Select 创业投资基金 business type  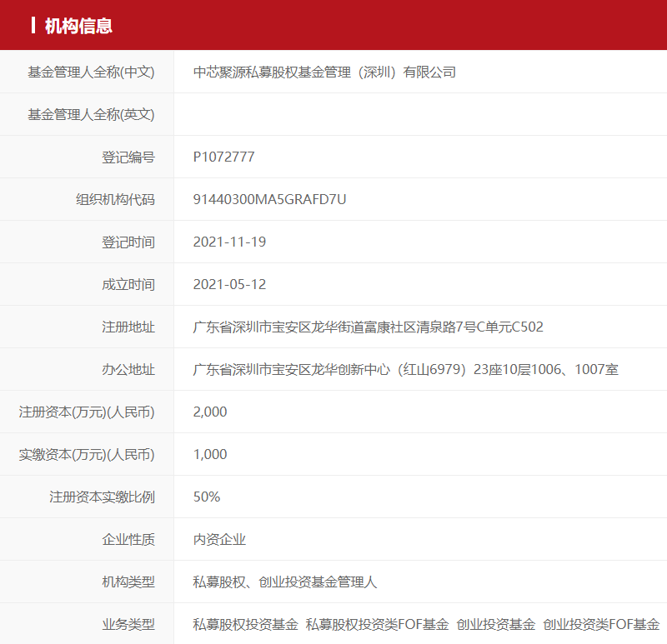coord(496,625)
